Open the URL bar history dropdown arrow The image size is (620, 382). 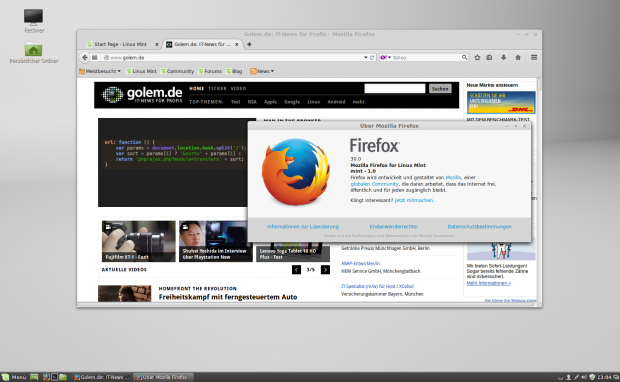click(x=365, y=57)
